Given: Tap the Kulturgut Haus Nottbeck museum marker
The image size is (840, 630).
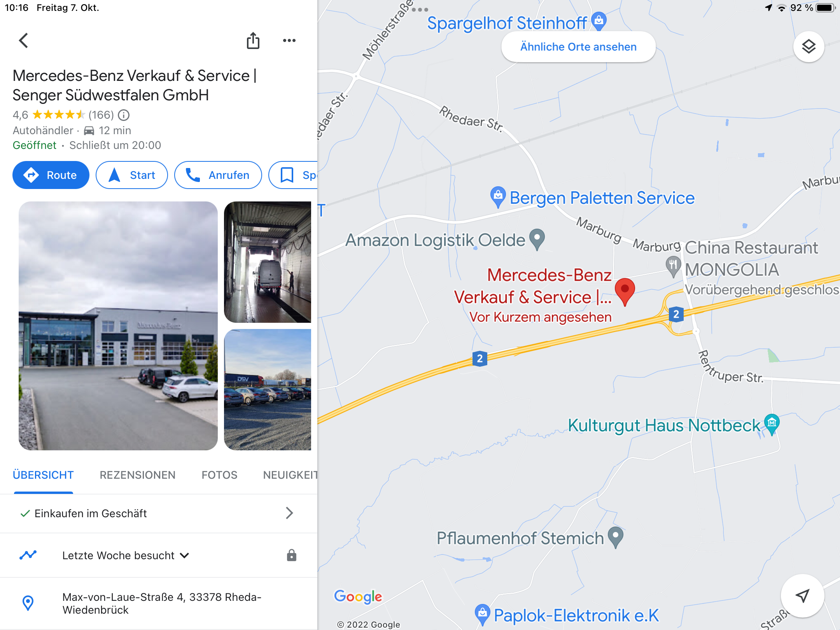Looking at the screenshot, I should click(x=772, y=424).
